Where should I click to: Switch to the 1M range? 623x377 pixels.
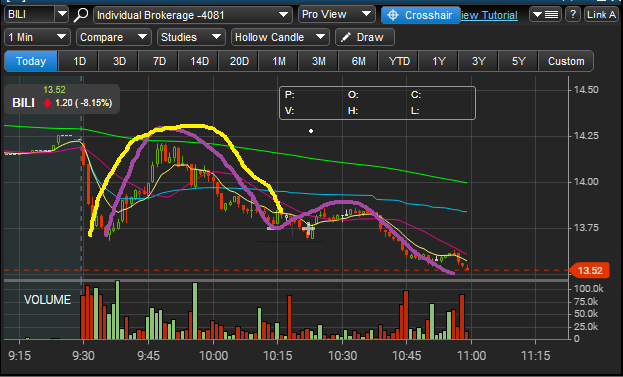coord(279,61)
